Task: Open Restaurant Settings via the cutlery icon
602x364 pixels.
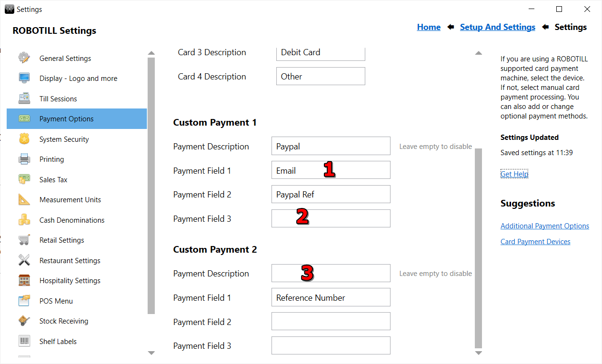Action: (24, 260)
